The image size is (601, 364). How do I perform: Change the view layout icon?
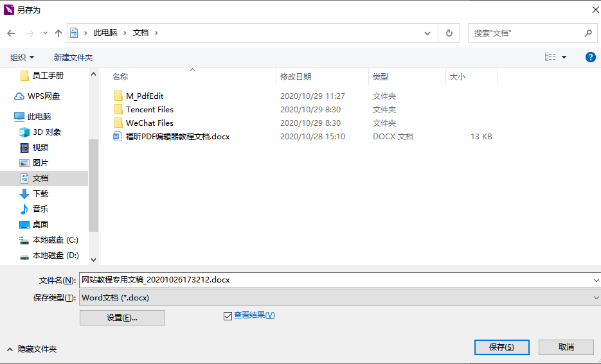pyautogui.click(x=550, y=57)
